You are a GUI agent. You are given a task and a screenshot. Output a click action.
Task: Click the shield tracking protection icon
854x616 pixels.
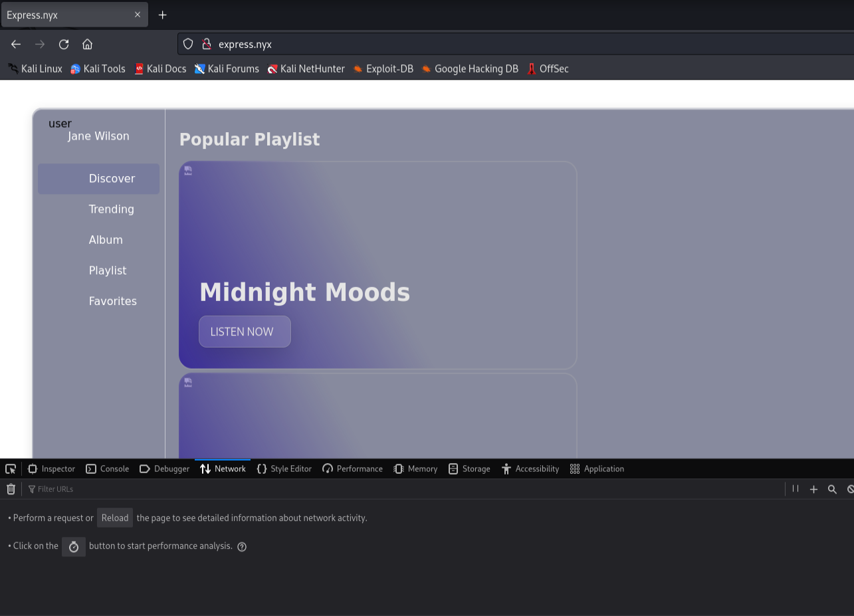tap(188, 44)
